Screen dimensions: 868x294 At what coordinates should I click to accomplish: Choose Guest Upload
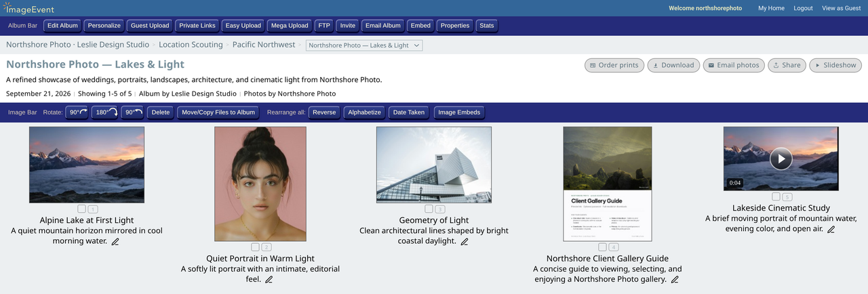coord(150,26)
